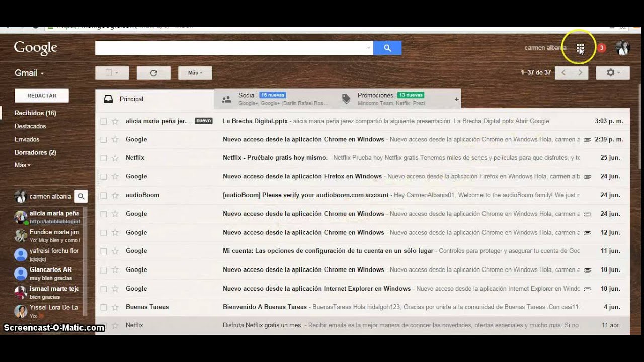Open the account profile picture in the header
644x362 pixels.
point(623,48)
